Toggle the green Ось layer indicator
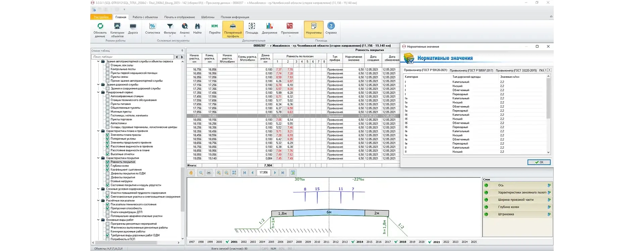 point(486,185)
